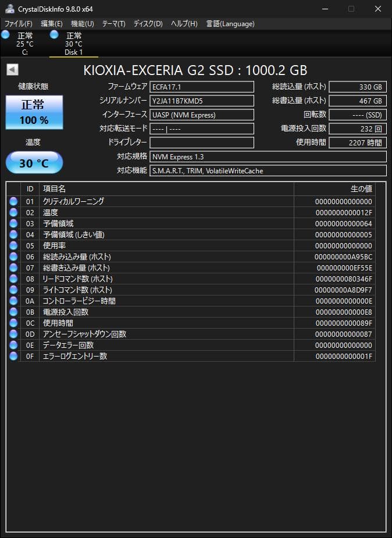Click the KIOXIA-EXCERIA G2 SSD model title
The height and width of the screenshot is (538, 392).
[195, 70]
